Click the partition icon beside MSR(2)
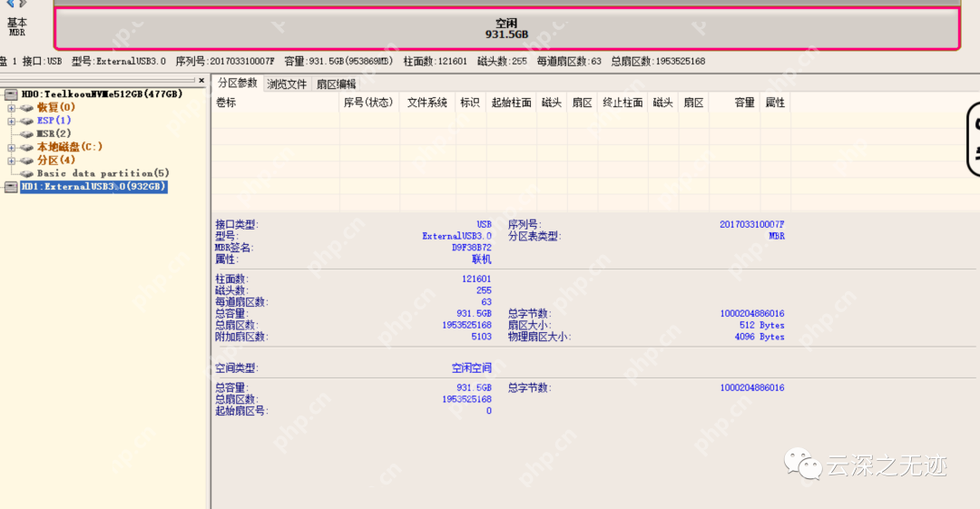This screenshot has width=980, height=509. pos(27,134)
